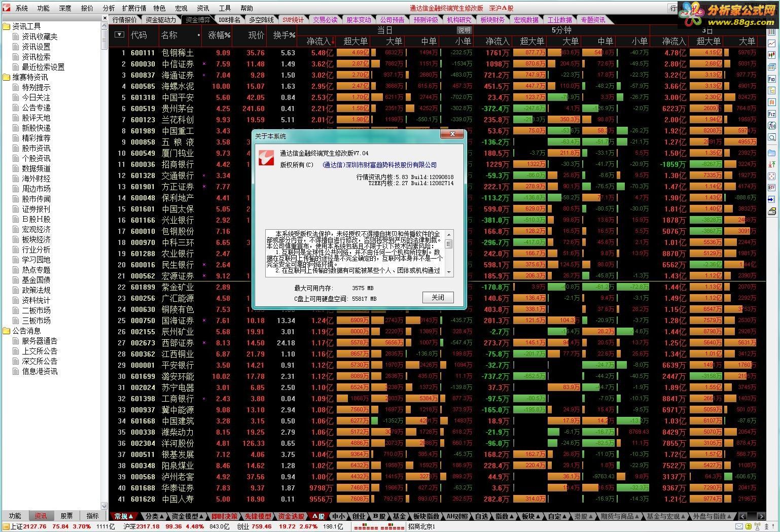Click 招商北京1 server name in status bar

[421, 526]
